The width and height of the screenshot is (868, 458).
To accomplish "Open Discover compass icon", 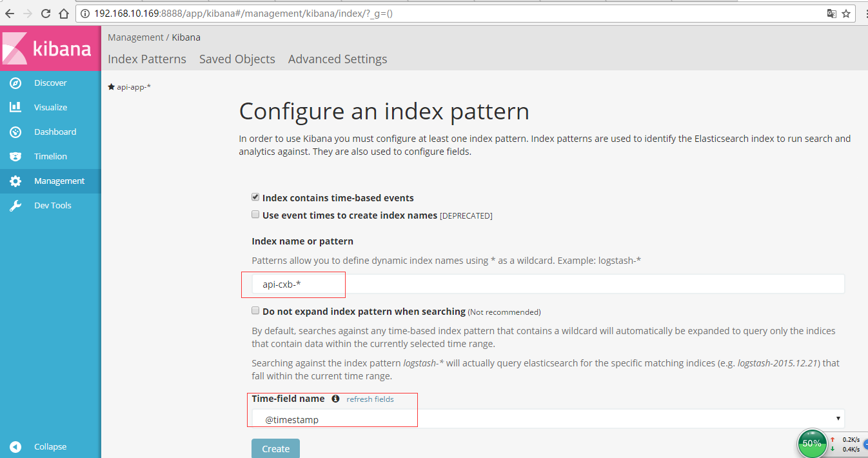I will [15, 83].
